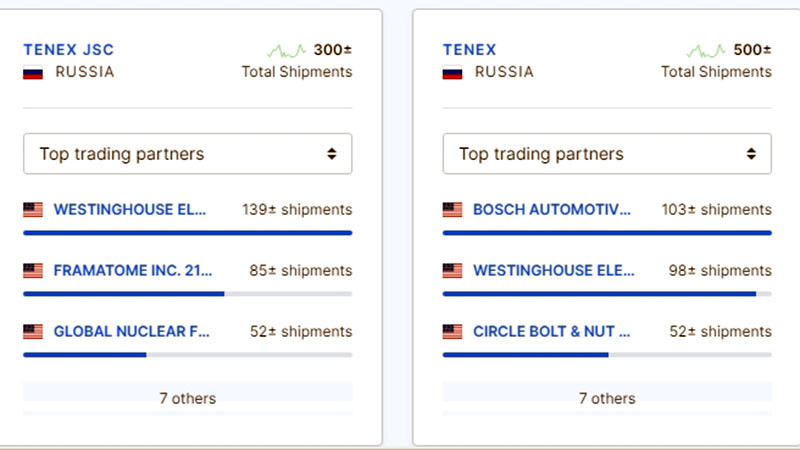Expand 7 others in right TENEX card
The height and width of the screenshot is (450, 800).
(607, 398)
